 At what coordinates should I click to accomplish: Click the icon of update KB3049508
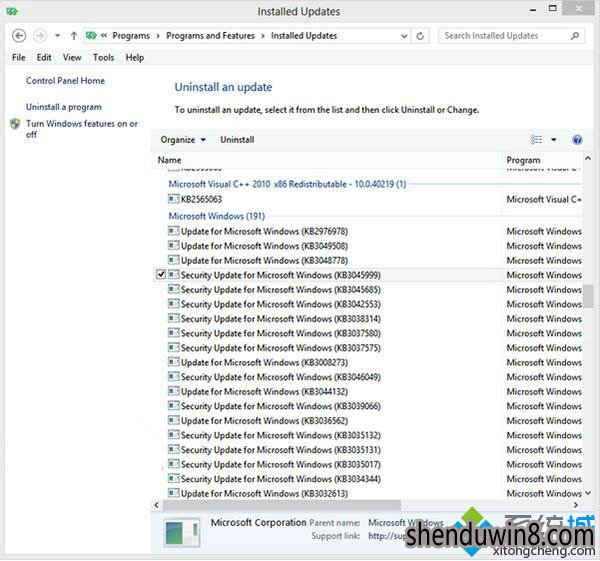[x=174, y=246]
